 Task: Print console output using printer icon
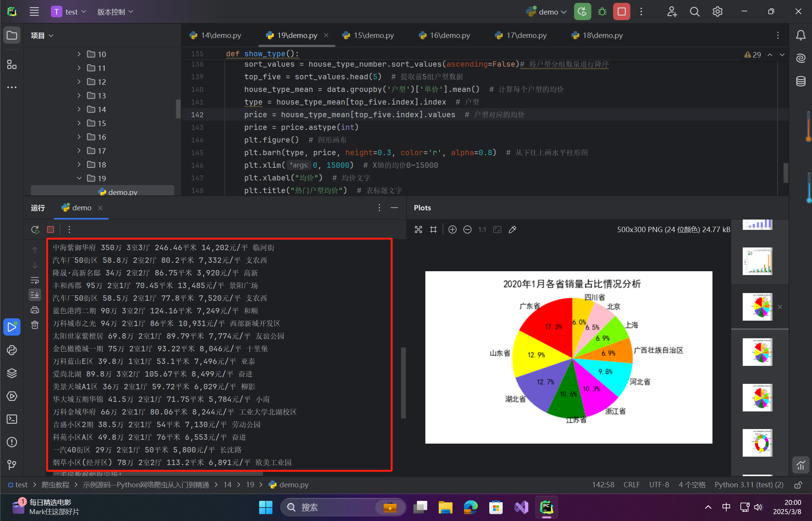(35, 310)
